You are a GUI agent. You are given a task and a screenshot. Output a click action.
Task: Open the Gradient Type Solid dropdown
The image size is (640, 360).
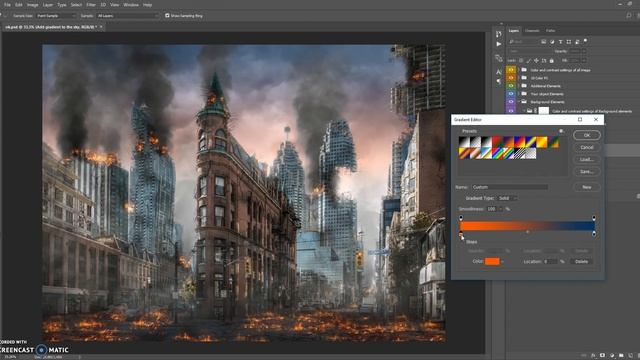[x=507, y=198]
